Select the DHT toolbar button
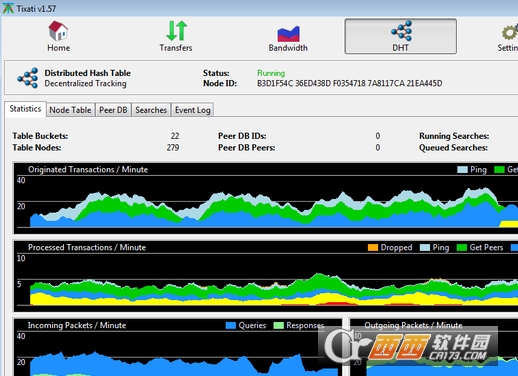This screenshot has width=518, height=376. (400, 36)
